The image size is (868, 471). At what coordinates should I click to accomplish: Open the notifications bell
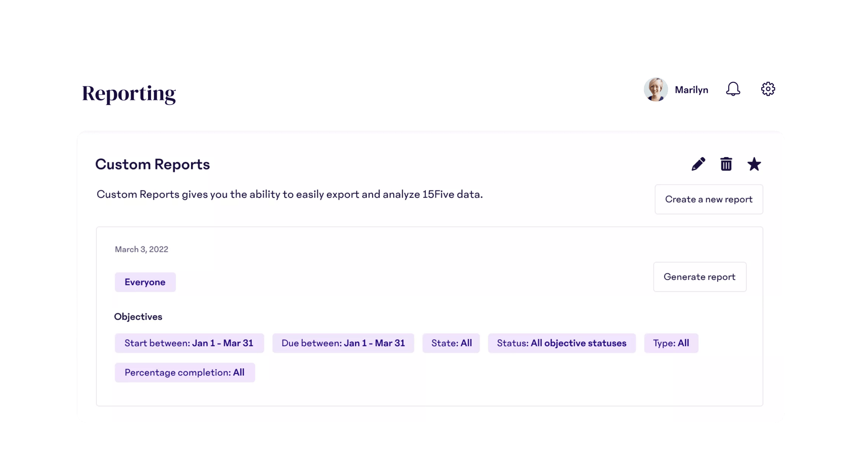(x=733, y=89)
